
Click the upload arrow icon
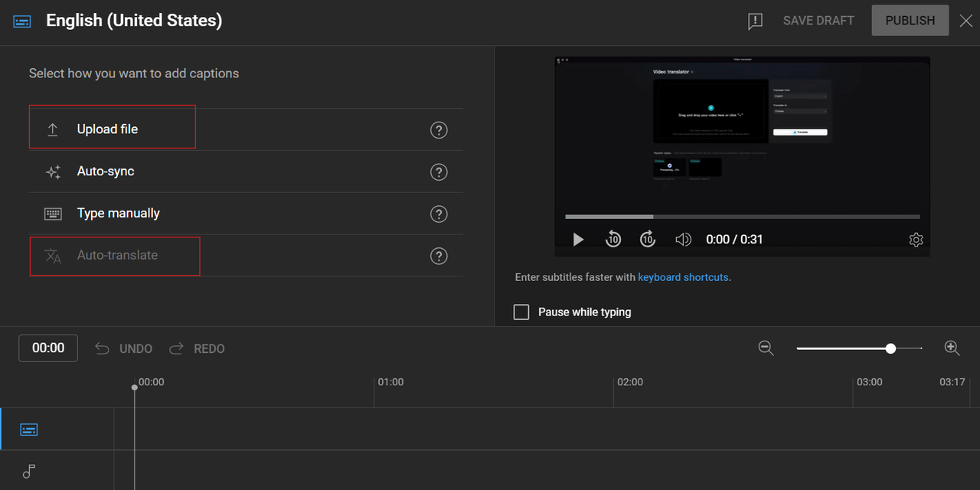coord(53,129)
